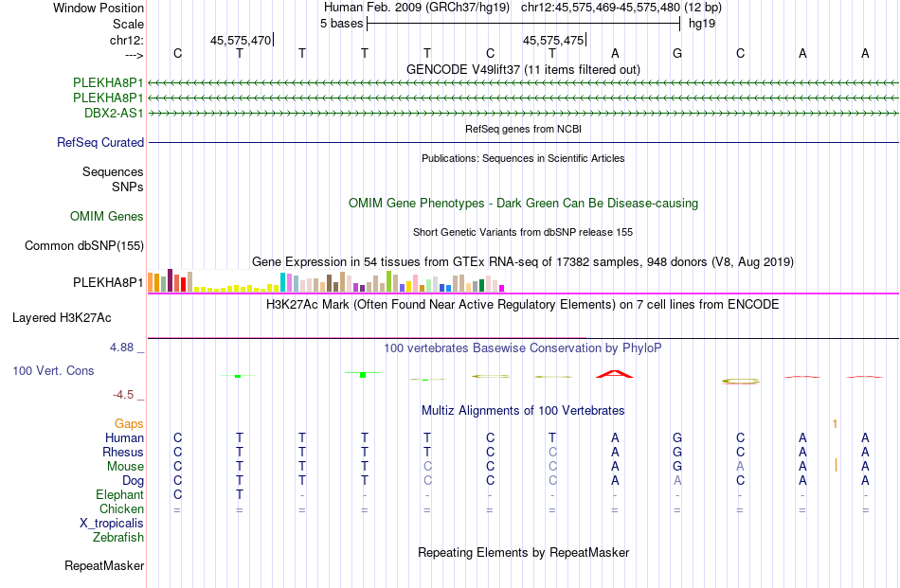Viewport: 900px width, 588px height.
Task: Open the Short Genetic Variants from dbSNP title
Action: coord(523,232)
